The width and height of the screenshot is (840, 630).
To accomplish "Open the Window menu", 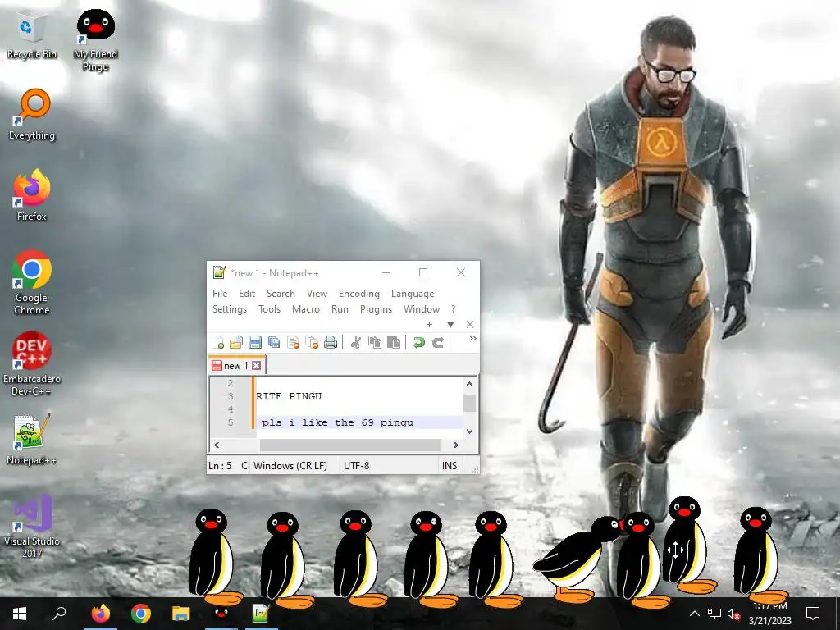I will [422, 309].
